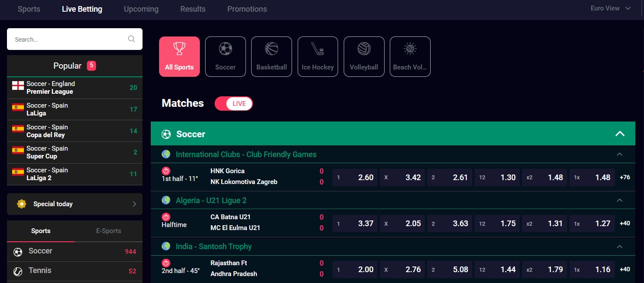Open the Upcoming menu tab
The image size is (644, 283).
point(141,9)
